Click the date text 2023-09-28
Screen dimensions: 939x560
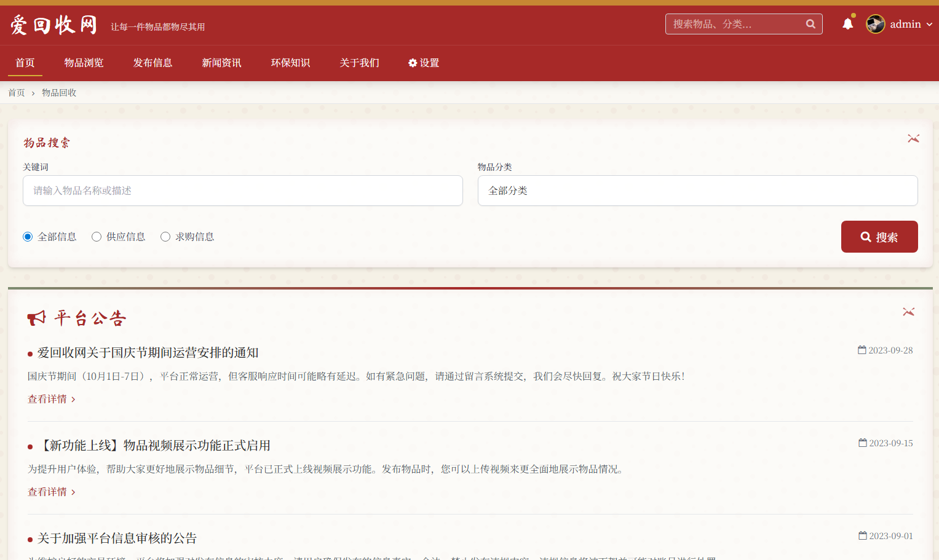click(890, 350)
